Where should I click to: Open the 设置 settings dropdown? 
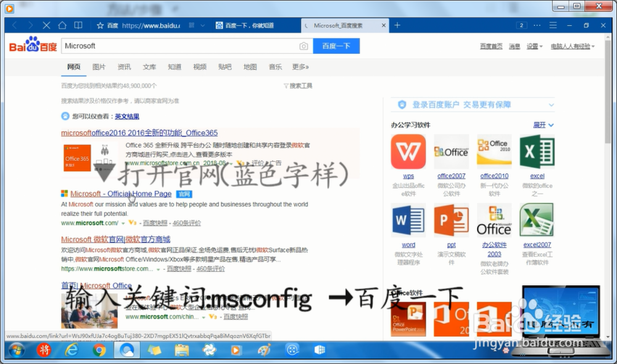(x=531, y=46)
